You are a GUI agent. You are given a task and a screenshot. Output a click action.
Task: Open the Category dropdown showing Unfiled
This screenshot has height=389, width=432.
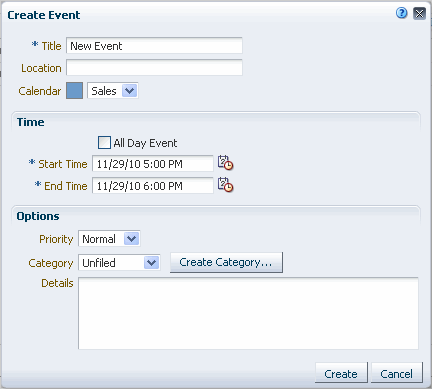119,263
